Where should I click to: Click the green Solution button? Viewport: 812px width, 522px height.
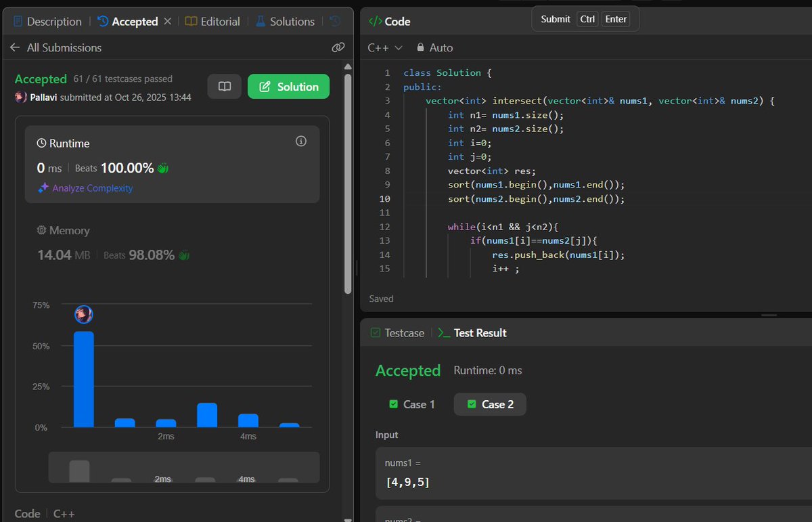click(288, 87)
